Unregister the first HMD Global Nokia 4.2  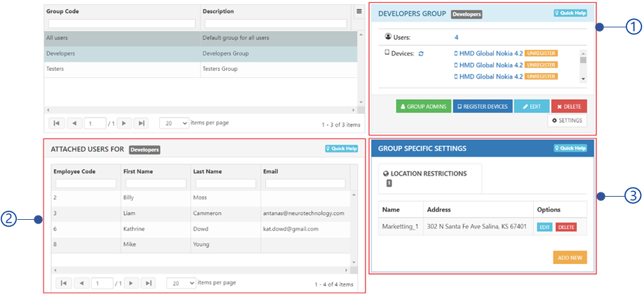[x=542, y=53]
